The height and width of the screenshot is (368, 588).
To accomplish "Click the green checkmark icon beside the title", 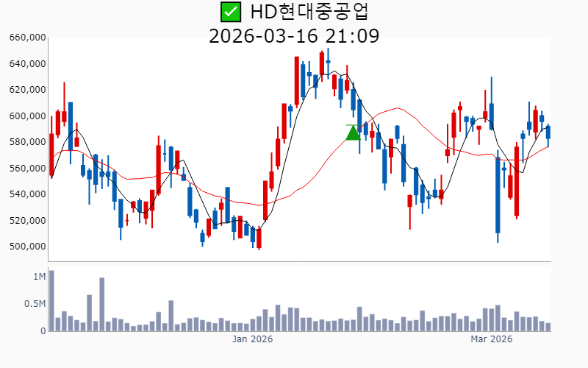I will (x=231, y=12).
